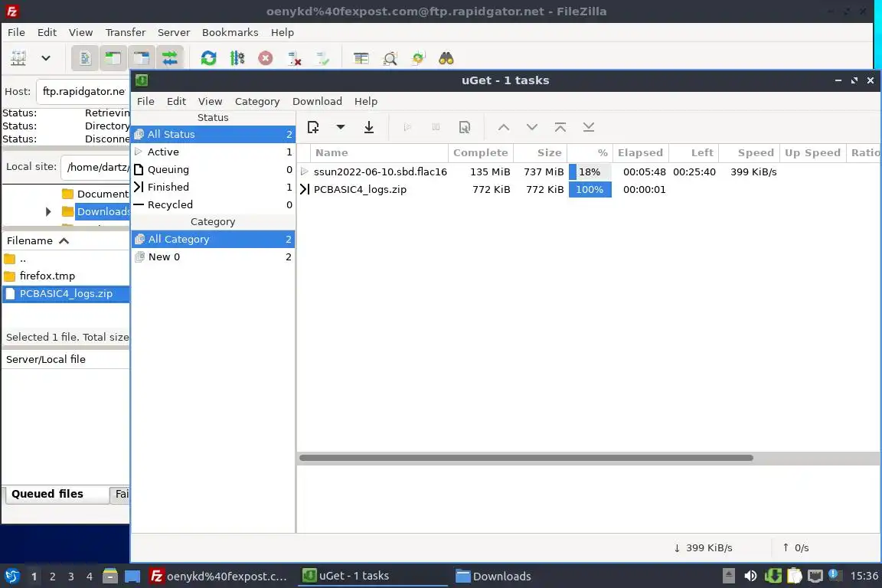Toggle synchronized browsing in FileZilla
The height and width of the screenshot is (588, 882).
click(x=418, y=58)
